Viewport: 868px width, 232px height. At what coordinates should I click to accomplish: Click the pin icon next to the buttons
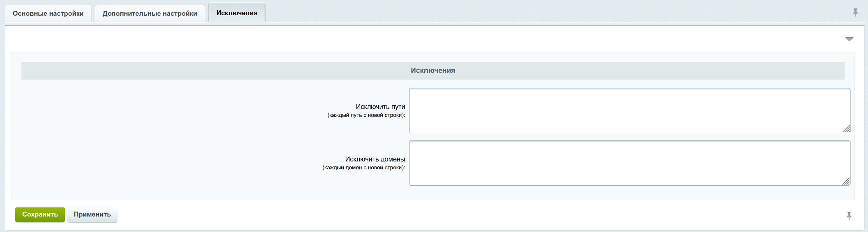coord(849,215)
